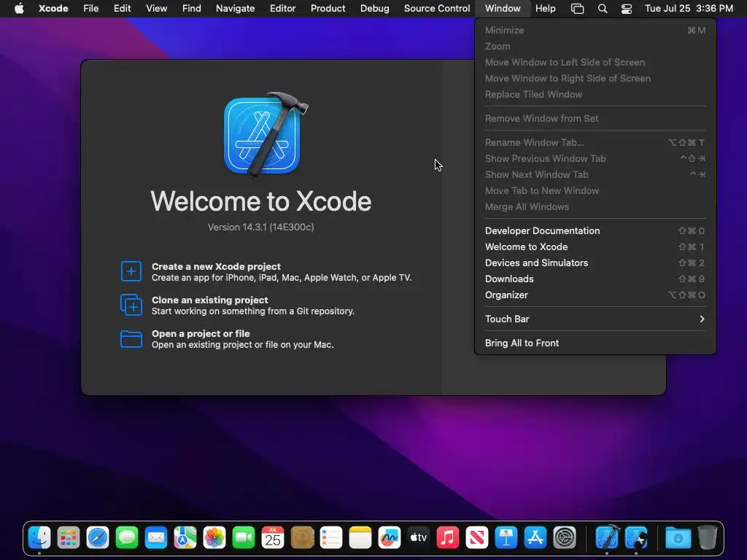747x560 pixels.
Task: Open the Debug menu
Action: (x=374, y=9)
